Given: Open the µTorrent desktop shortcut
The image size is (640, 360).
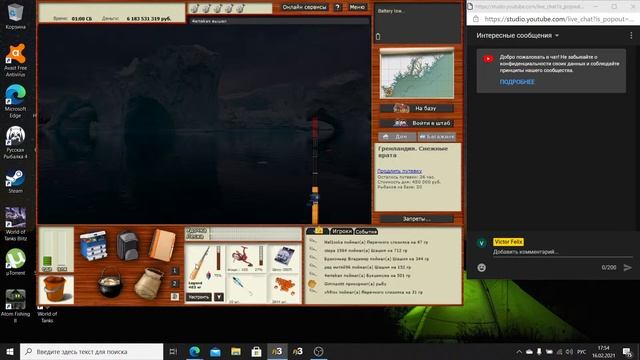Looking at the screenshot, I should pos(16,262).
